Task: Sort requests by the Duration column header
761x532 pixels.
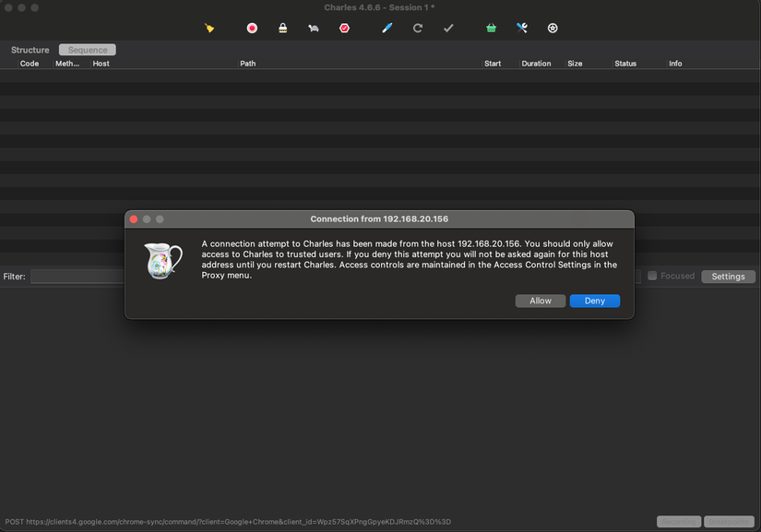Action: tap(536, 63)
